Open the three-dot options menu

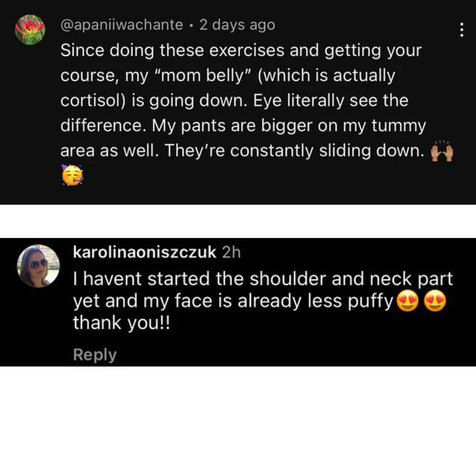coord(461,30)
